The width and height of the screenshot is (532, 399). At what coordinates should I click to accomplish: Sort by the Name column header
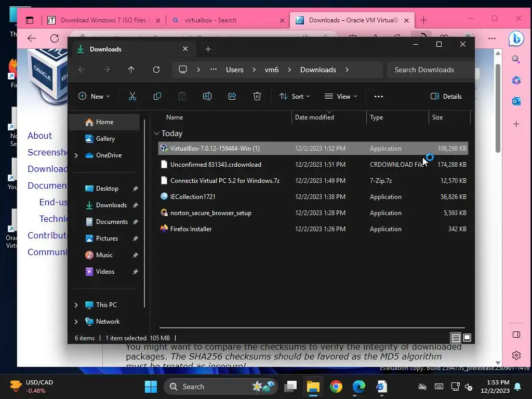(175, 117)
